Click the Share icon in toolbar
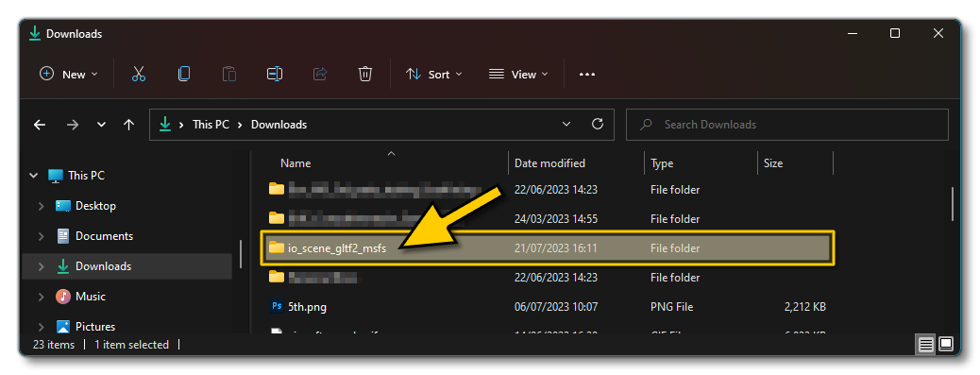This screenshot has width=980, height=375. coord(320,74)
